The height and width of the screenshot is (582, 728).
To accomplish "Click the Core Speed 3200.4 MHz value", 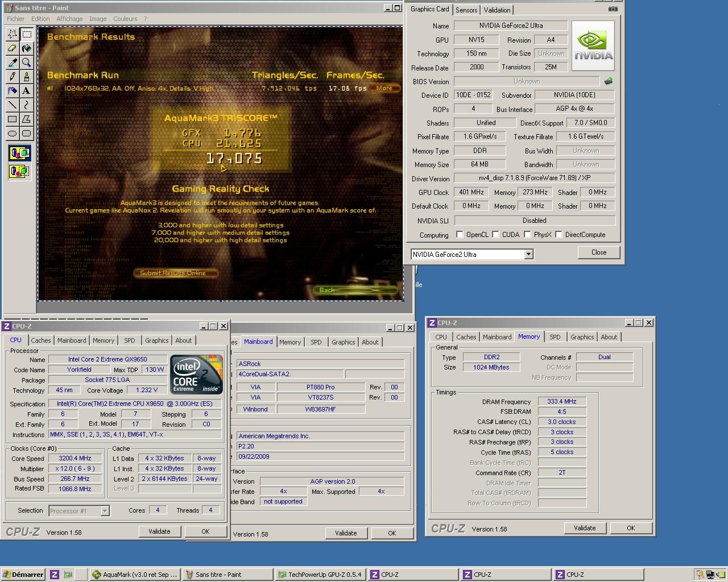I will pos(75,458).
